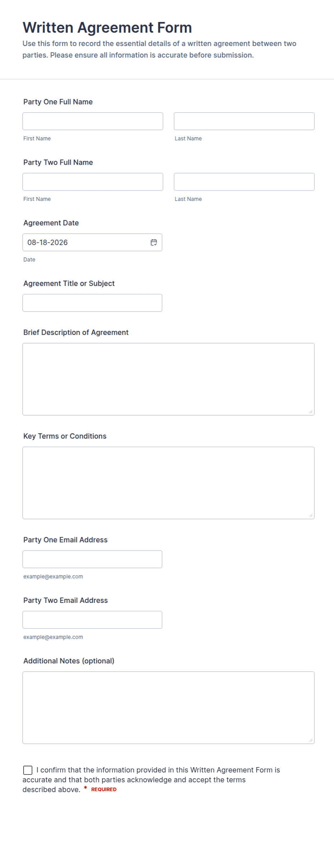Click into Key Terms or Conditions textarea
The image size is (334, 868).
168,483
